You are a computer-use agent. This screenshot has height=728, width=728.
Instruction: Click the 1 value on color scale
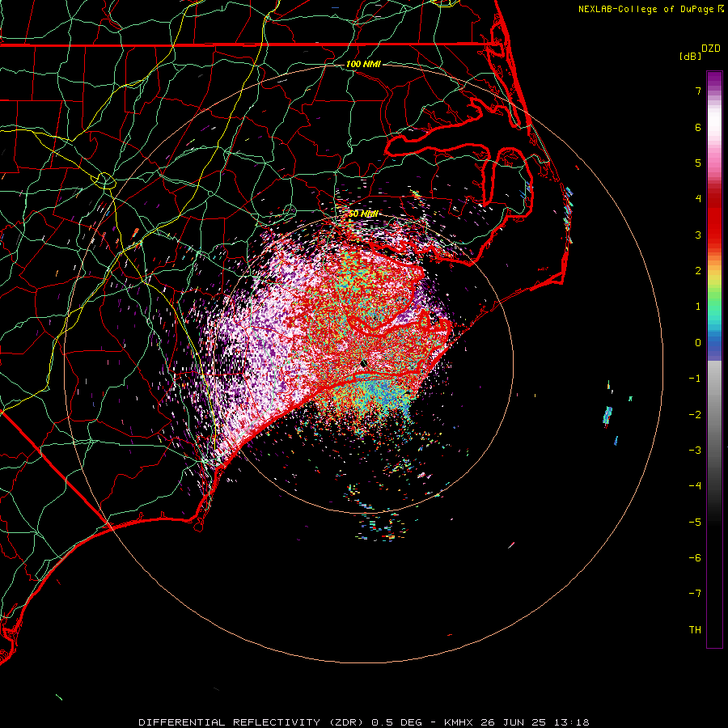pyautogui.click(x=698, y=307)
